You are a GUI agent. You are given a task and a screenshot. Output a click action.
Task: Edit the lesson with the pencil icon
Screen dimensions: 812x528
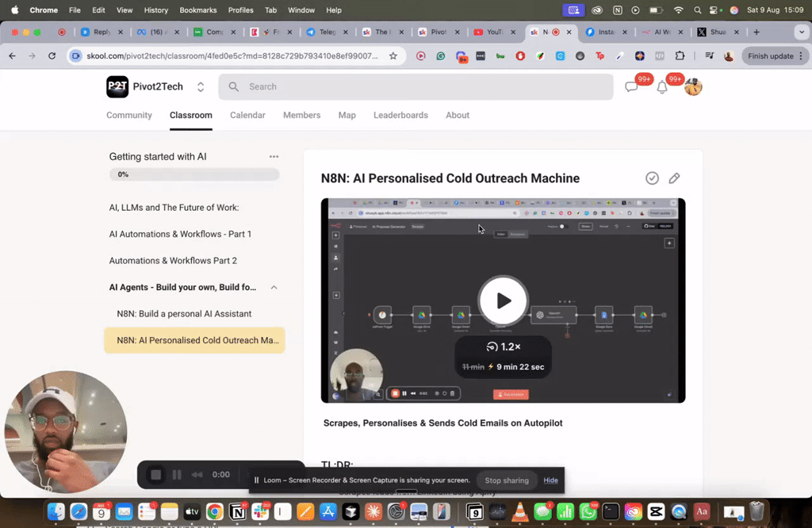[x=674, y=178]
